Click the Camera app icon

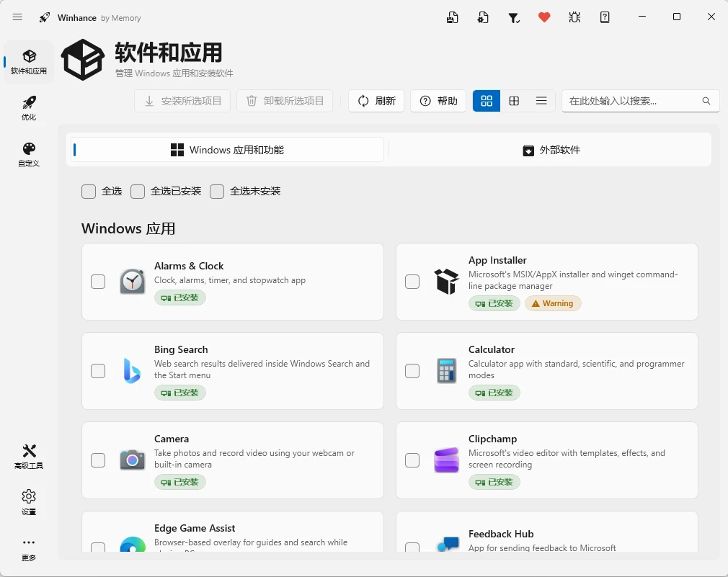(133, 460)
